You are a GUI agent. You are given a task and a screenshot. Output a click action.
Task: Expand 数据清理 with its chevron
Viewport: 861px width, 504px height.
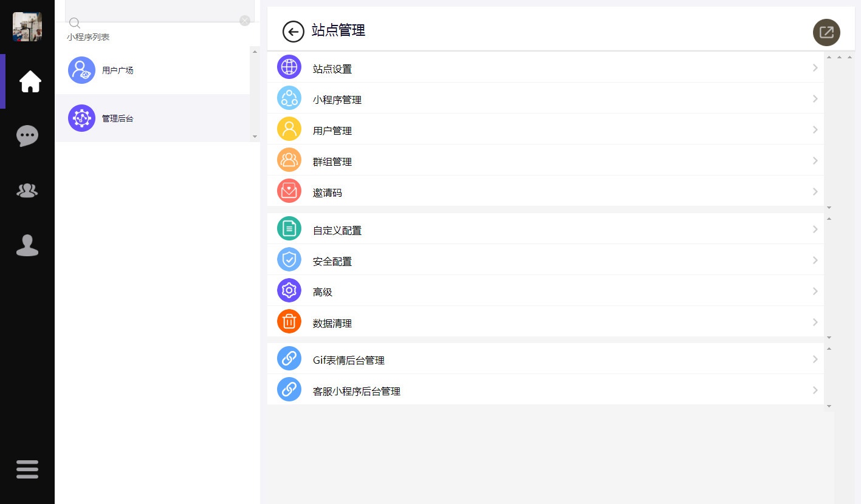815,322
